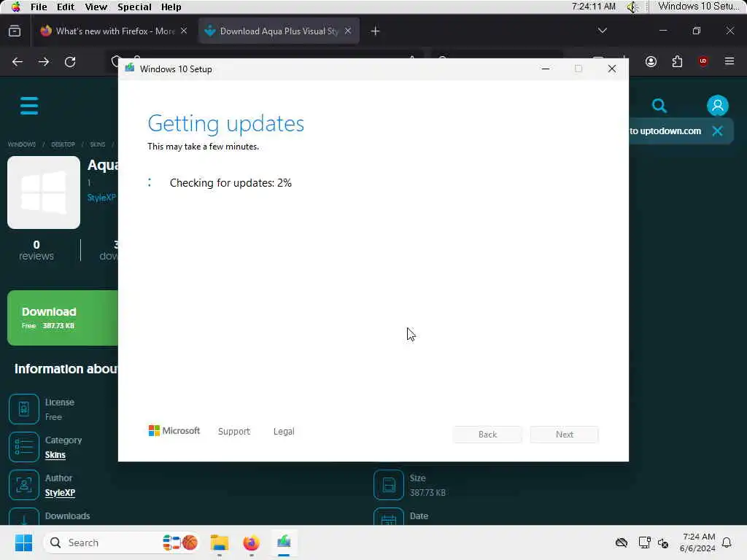
Task: Click the StyleXP developer link under title
Action: tap(101, 198)
